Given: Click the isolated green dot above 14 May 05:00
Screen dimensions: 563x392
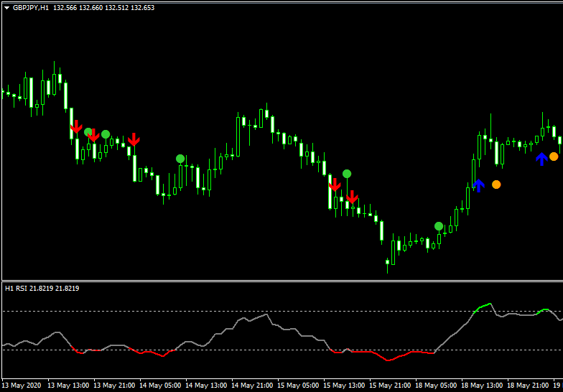Looking at the screenshot, I should 180,159.
